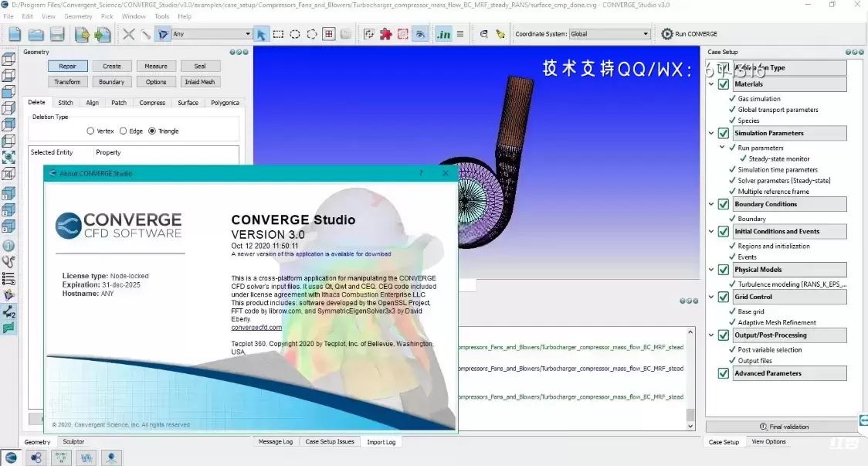Click the molecule icon in bottom bar
The height and width of the screenshot is (466, 868).
36,457
